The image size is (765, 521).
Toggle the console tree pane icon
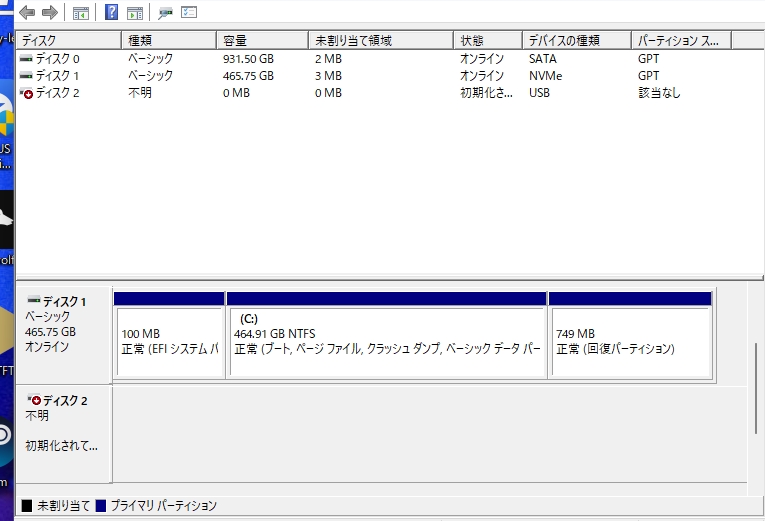[x=81, y=13]
